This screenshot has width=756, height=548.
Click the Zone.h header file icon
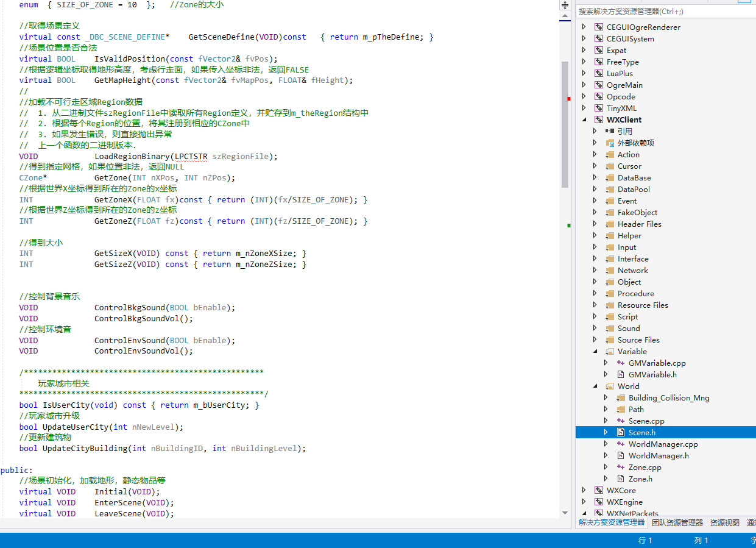621,479
